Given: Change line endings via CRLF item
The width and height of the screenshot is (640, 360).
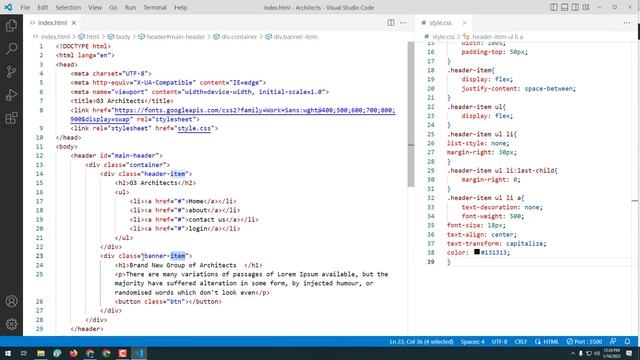Looking at the screenshot, I should pyautogui.click(x=521, y=342).
